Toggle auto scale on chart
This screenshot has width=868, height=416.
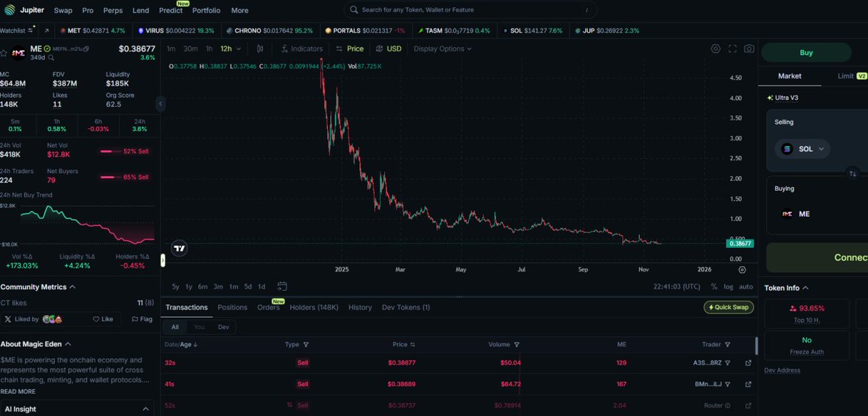coord(746,287)
